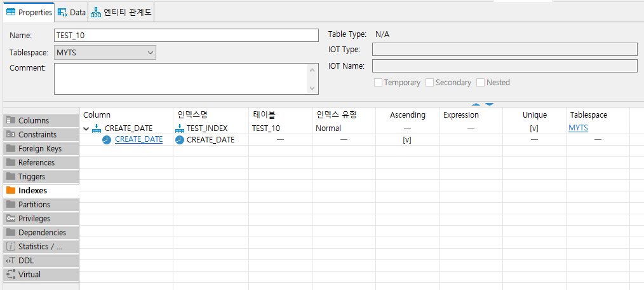Image resolution: width=644 pixels, height=290 pixels.
Task: Open the References section
Action: click(x=41, y=162)
